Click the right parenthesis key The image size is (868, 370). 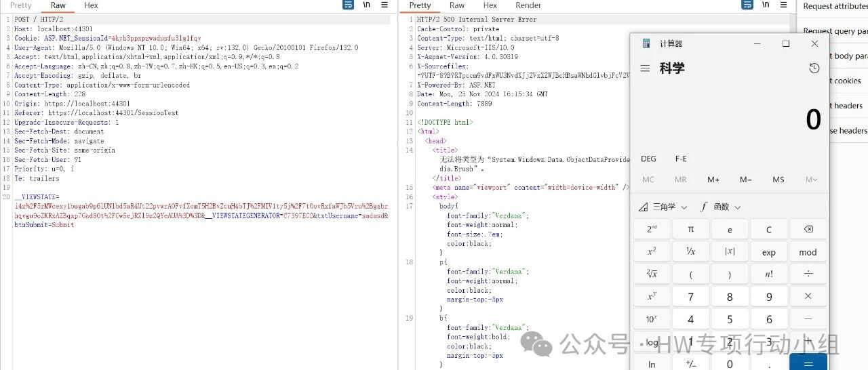(x=730, y=274)
